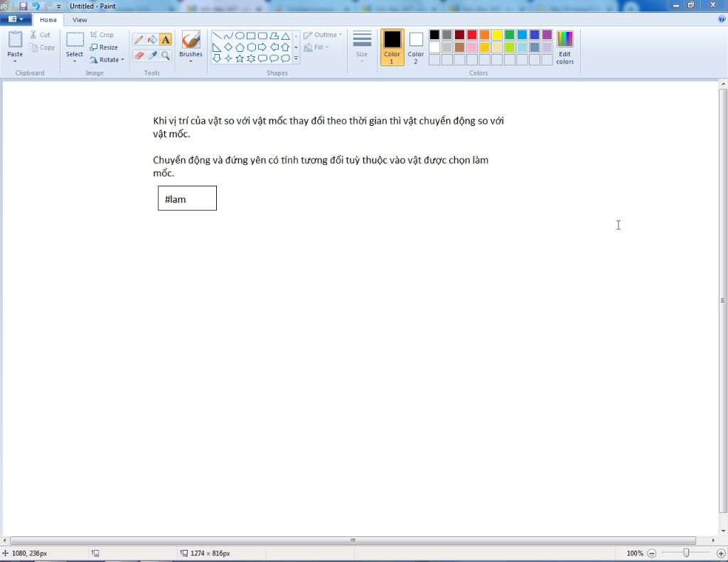Choose the Curve shape
The image size is (728, 562).
pyautogui.click(x=228, y=36)
